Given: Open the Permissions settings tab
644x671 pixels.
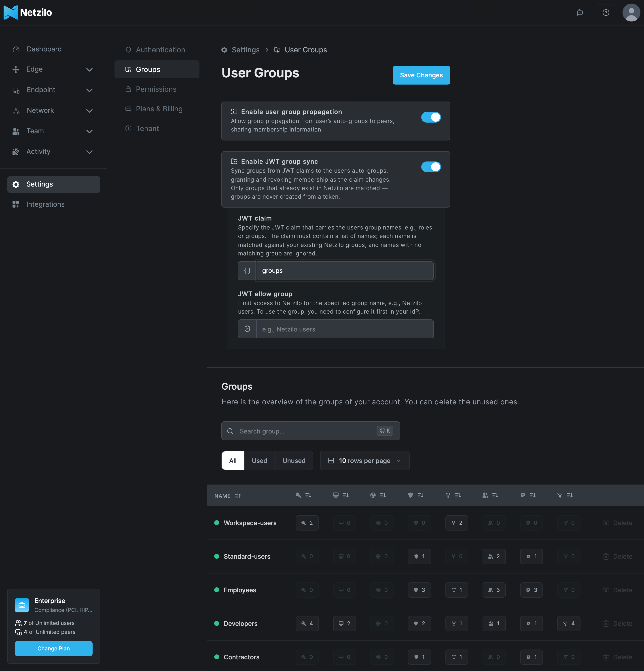Looking at the screenshot, I should pyautogui.click(x=157, y=89).
